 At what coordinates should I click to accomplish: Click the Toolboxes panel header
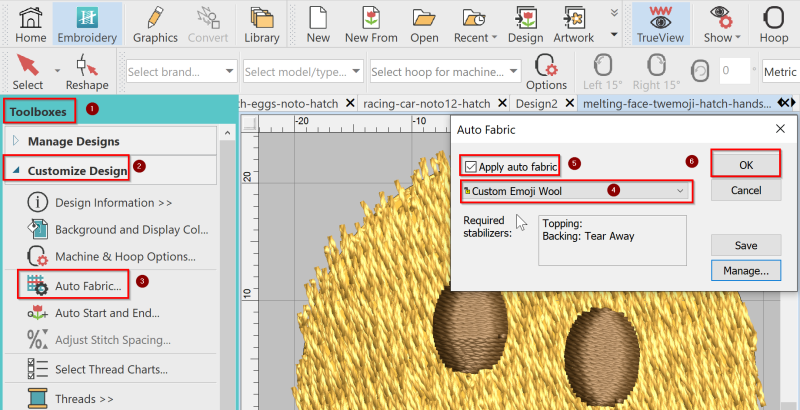[x=38, y=112]
